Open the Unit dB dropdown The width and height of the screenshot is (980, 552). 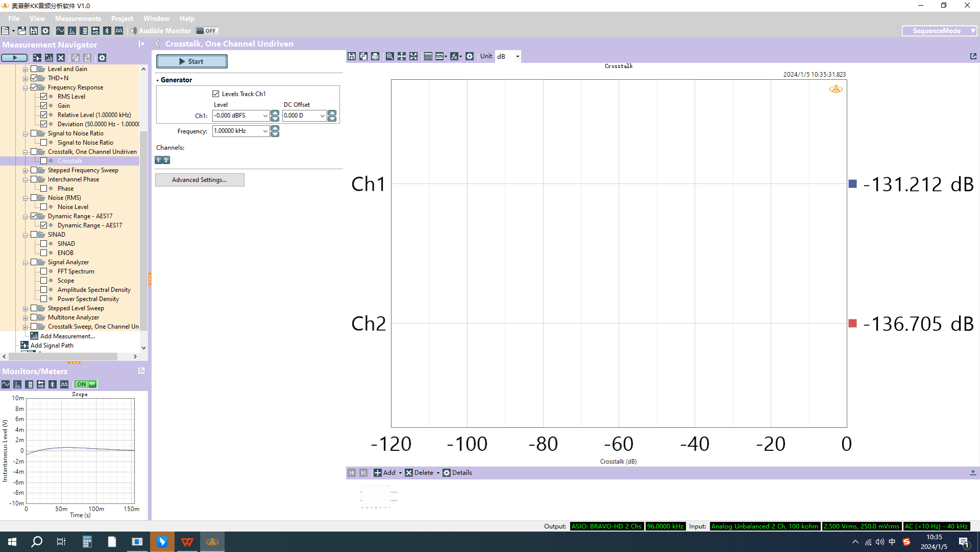[517, 56]
